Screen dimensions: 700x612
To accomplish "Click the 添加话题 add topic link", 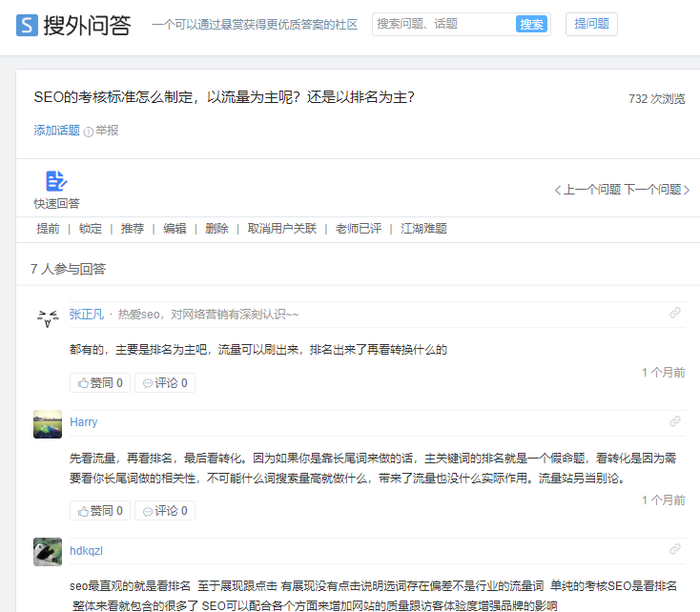I will [x=56, y=131].
